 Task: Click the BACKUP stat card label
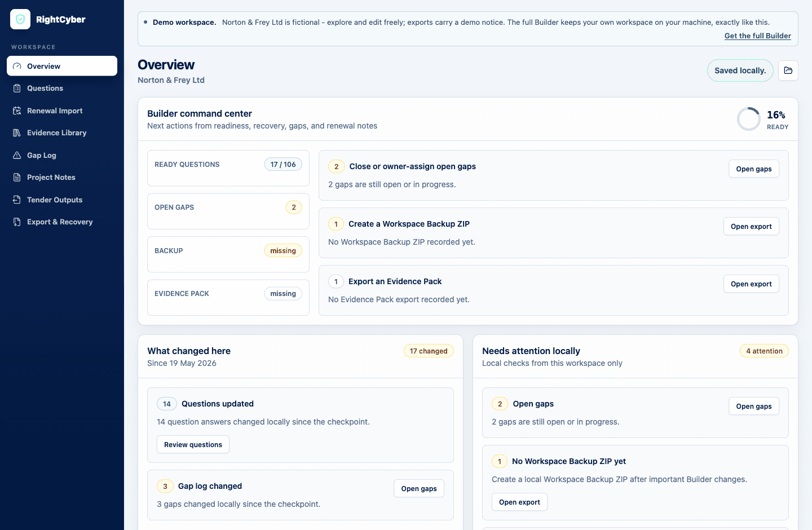click(169, 251)
